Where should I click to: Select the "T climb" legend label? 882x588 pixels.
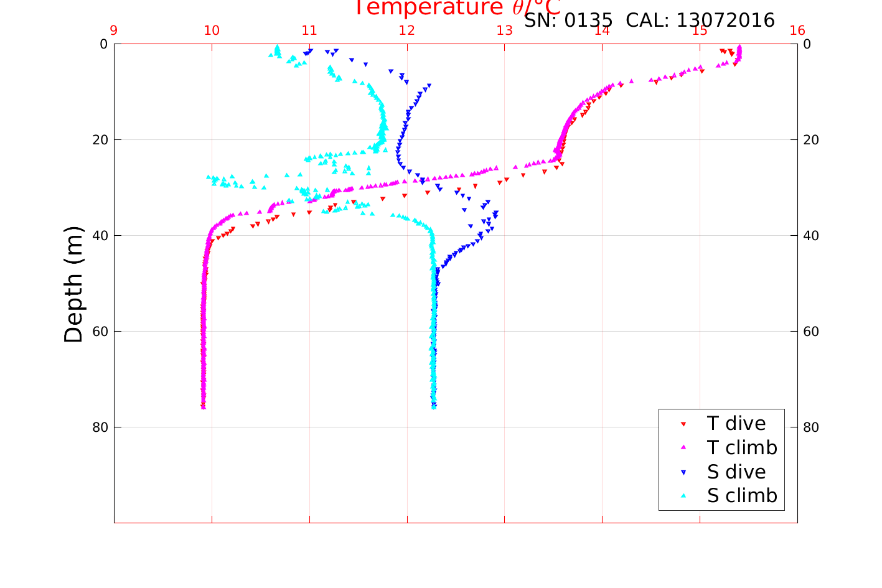[742, 447]
